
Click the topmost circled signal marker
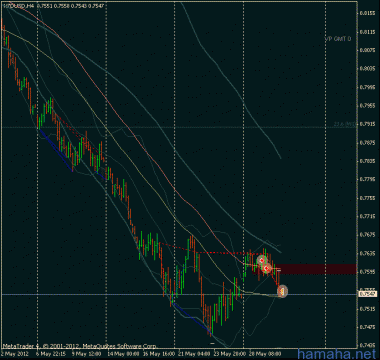tap(262, 260)
